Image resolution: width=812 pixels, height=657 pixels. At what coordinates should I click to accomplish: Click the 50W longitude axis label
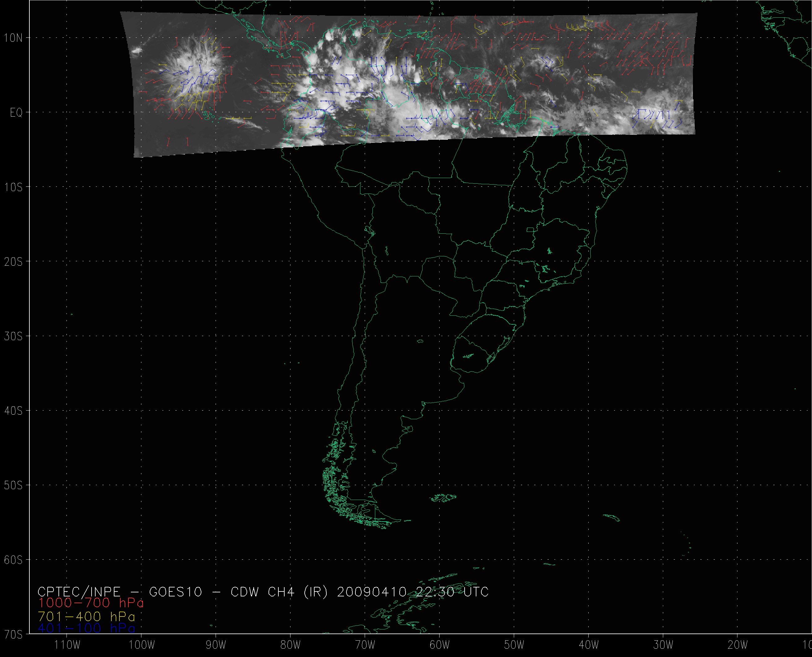pos(514,645)
